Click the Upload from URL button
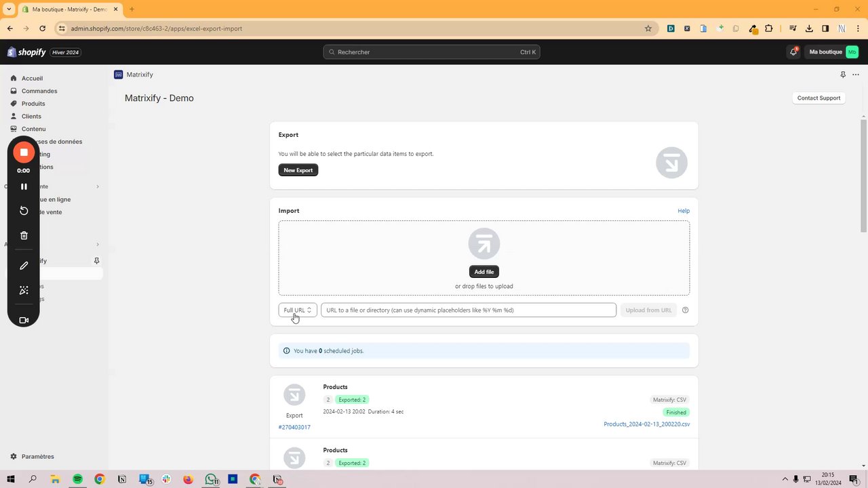The height and width of the screenshot is (488, 868). click(649, 310)
